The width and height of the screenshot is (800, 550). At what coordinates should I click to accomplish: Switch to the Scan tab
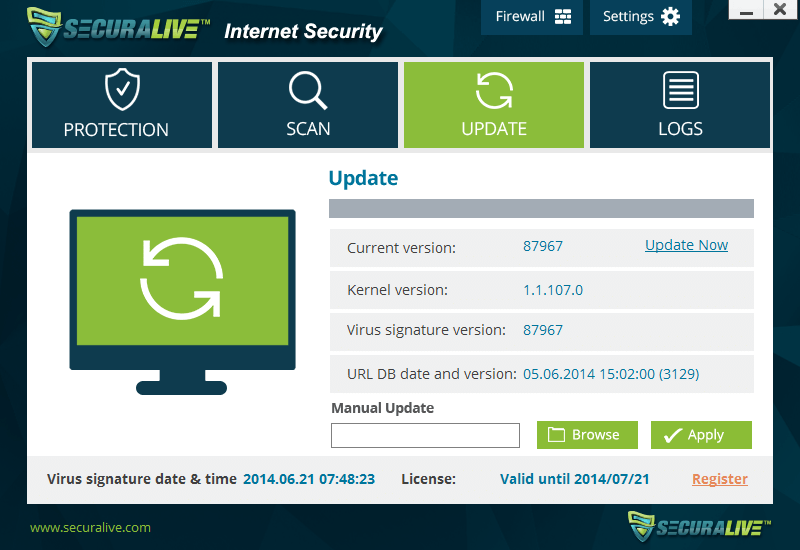coord(308,105)
